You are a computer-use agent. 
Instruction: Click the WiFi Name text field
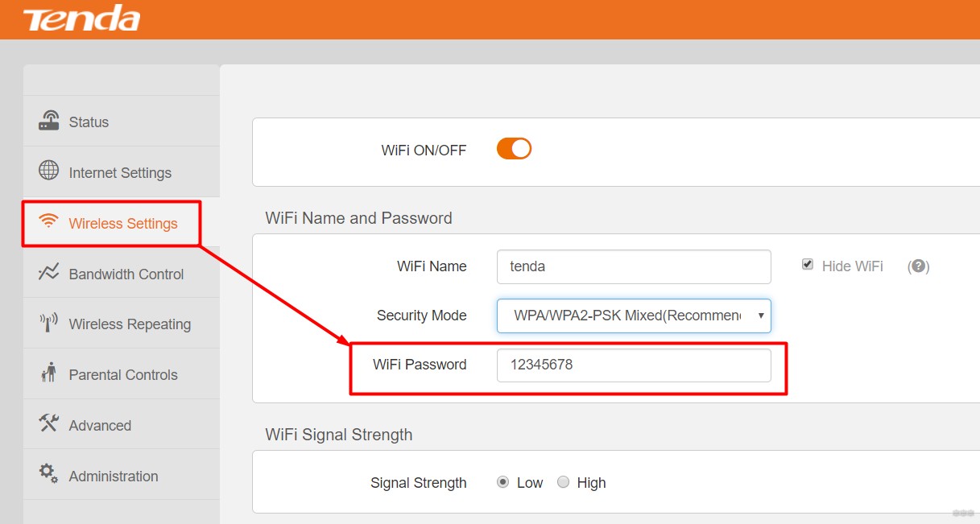pyautogui.click(x=634, y=266)
